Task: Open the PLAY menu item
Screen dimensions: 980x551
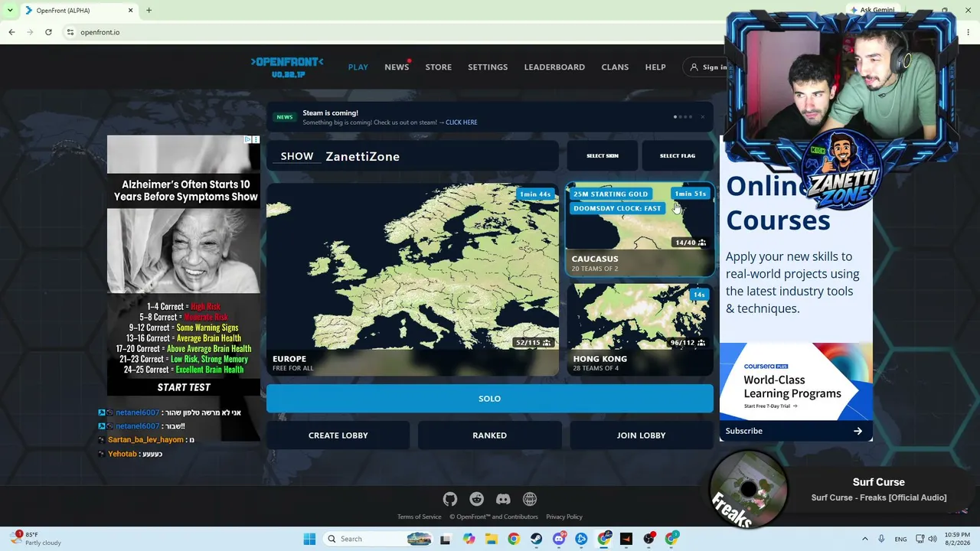Action: coord(358,67)
